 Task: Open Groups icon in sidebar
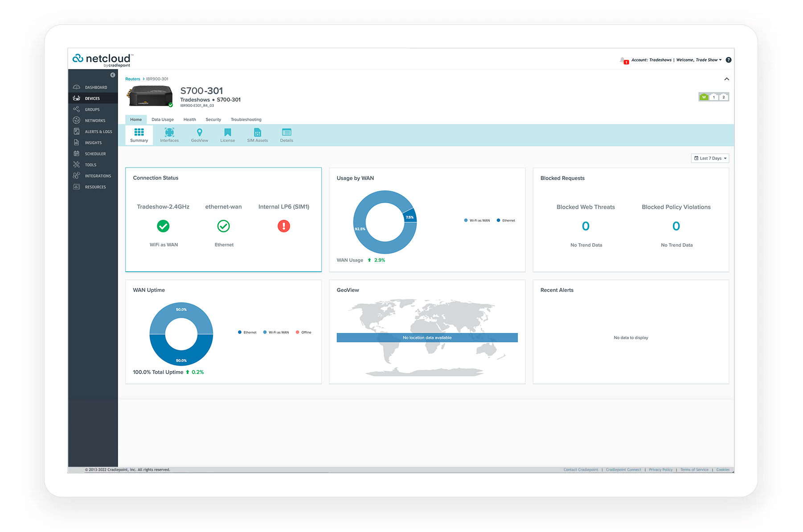(77, 109)
